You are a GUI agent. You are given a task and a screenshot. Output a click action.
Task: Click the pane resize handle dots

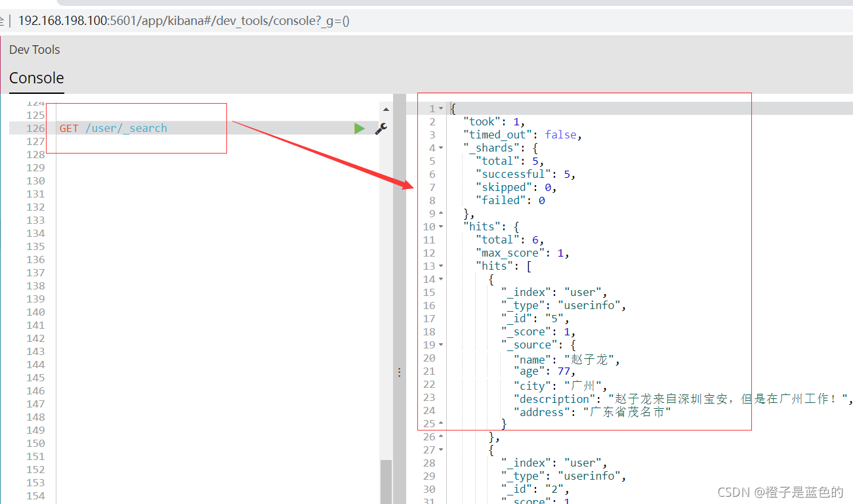pos(399,372)
